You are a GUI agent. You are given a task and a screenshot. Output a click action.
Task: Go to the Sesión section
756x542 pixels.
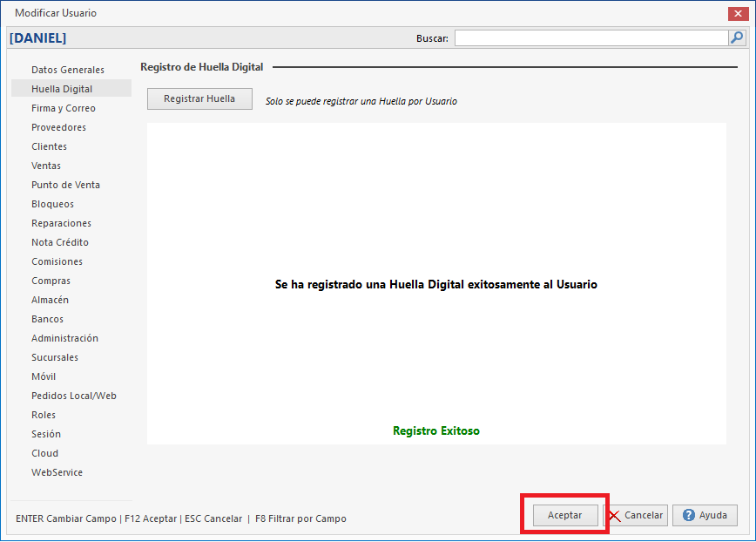click(46, 434)
